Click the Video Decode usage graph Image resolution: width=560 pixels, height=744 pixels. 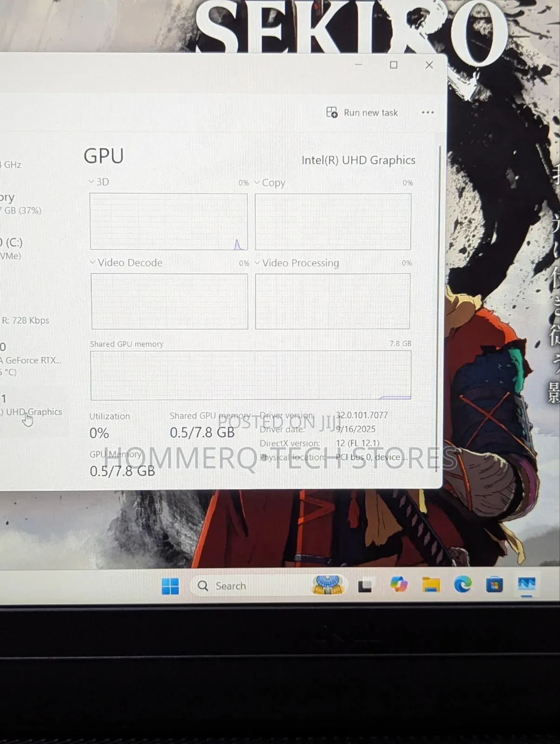(x=169, y=301)
